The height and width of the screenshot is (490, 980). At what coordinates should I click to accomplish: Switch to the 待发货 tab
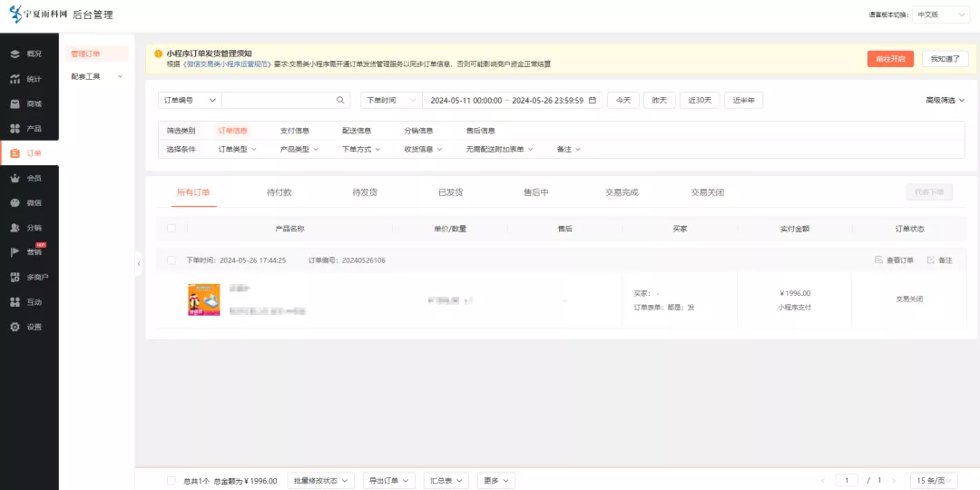point(365,192)
